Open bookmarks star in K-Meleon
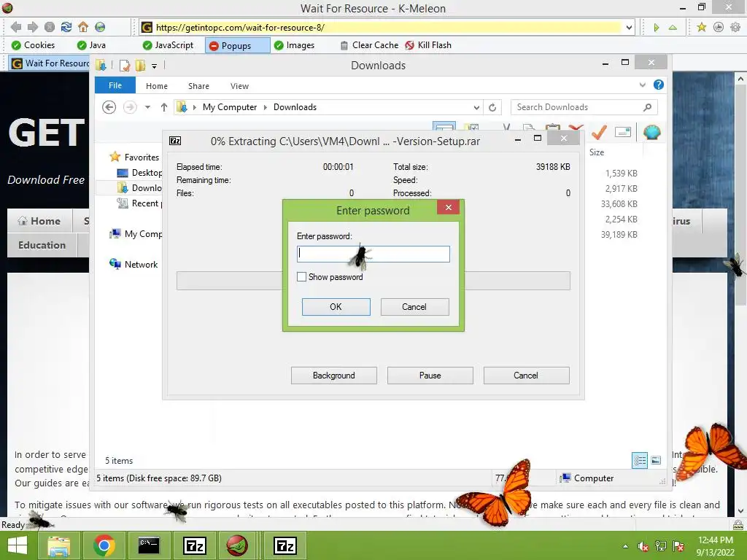 [x=701, y=27]
